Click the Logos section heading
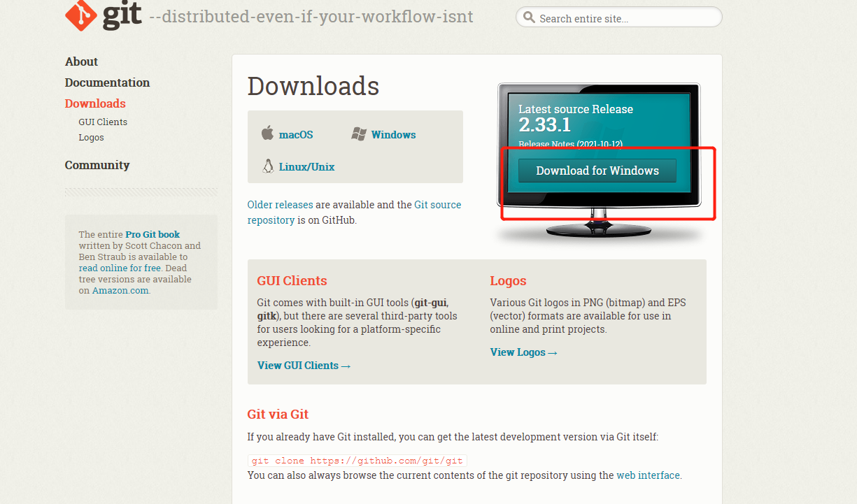The image size is (857, 504). (508, 281)
